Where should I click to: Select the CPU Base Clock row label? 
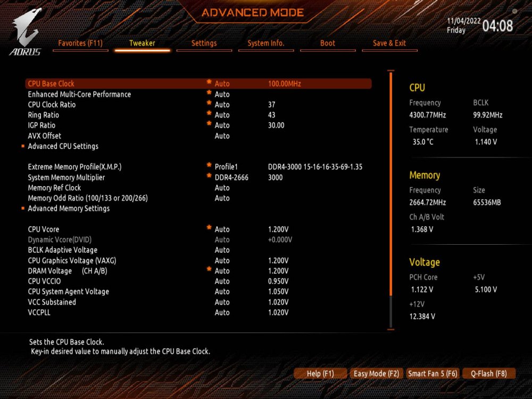51,84
